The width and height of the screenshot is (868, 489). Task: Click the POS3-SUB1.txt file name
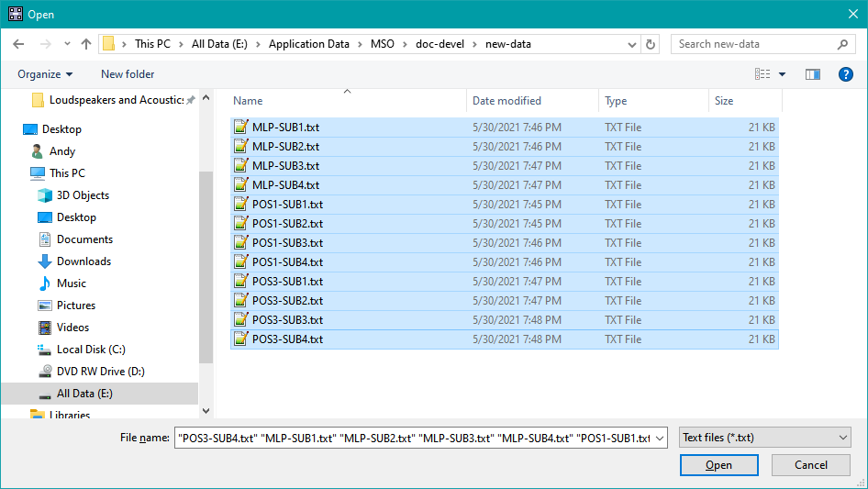287,282
